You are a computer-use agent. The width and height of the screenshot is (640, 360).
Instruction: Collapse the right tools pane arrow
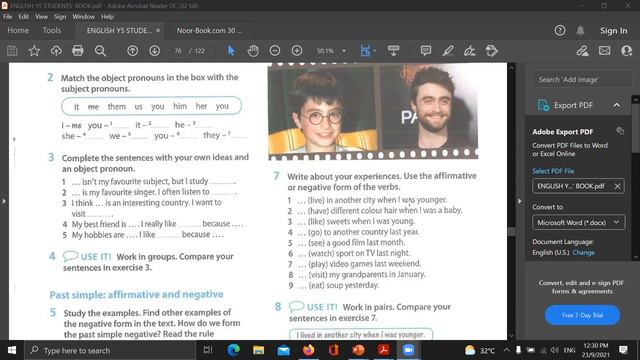tap(520, 201)
